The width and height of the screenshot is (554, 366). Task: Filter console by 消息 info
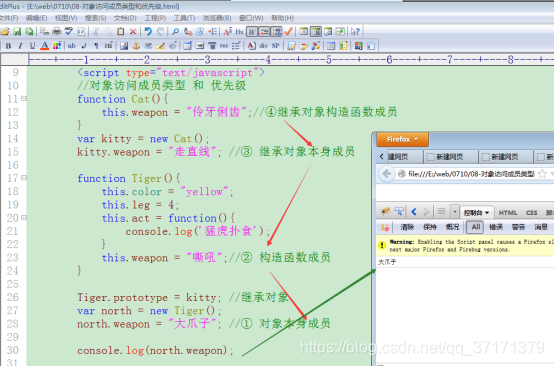click(x=541, y=227)
